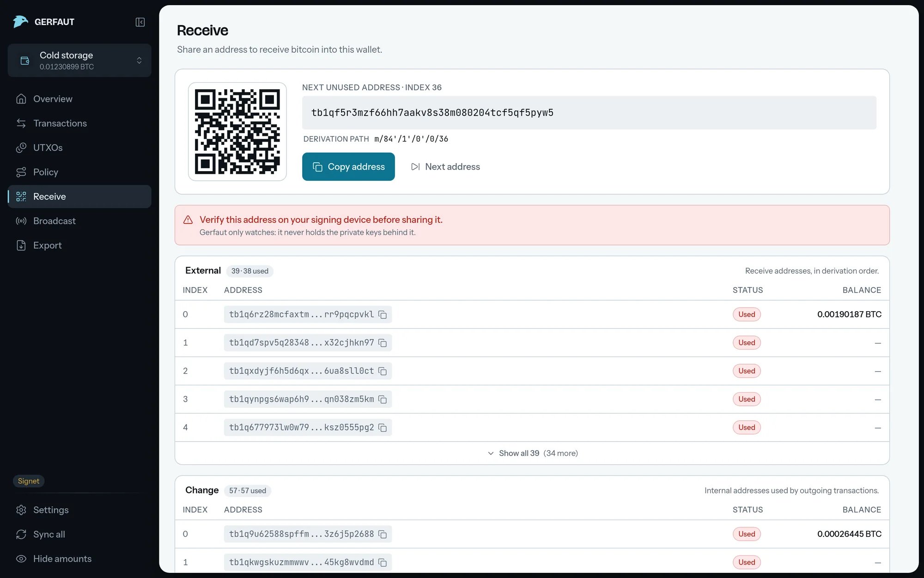The image size is (924, 578).
Task: Click the receive address QR code
Action: tap(237, 132)
